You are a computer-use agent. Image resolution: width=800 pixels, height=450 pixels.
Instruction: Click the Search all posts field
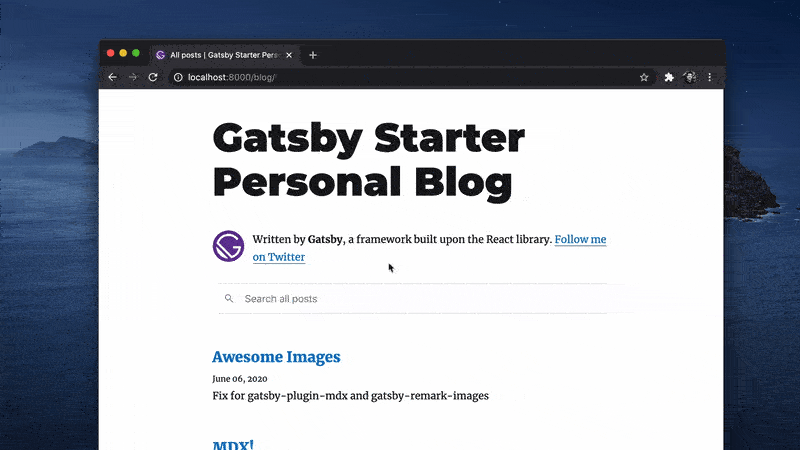pyautogui.click(x=413, y=298)
